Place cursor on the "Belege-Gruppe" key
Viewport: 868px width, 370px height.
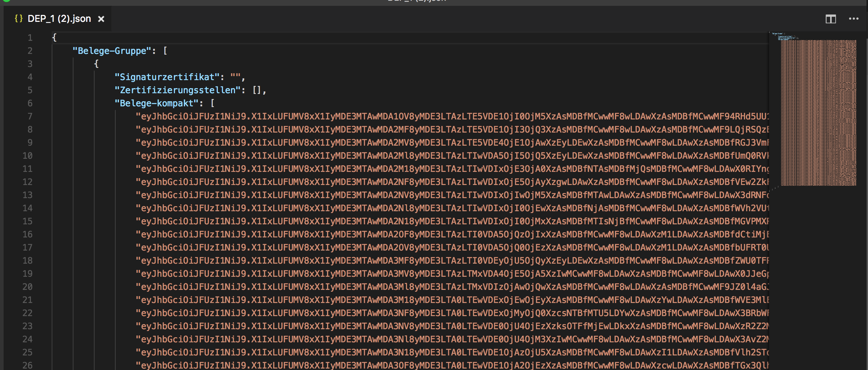[x=112, y=51]
